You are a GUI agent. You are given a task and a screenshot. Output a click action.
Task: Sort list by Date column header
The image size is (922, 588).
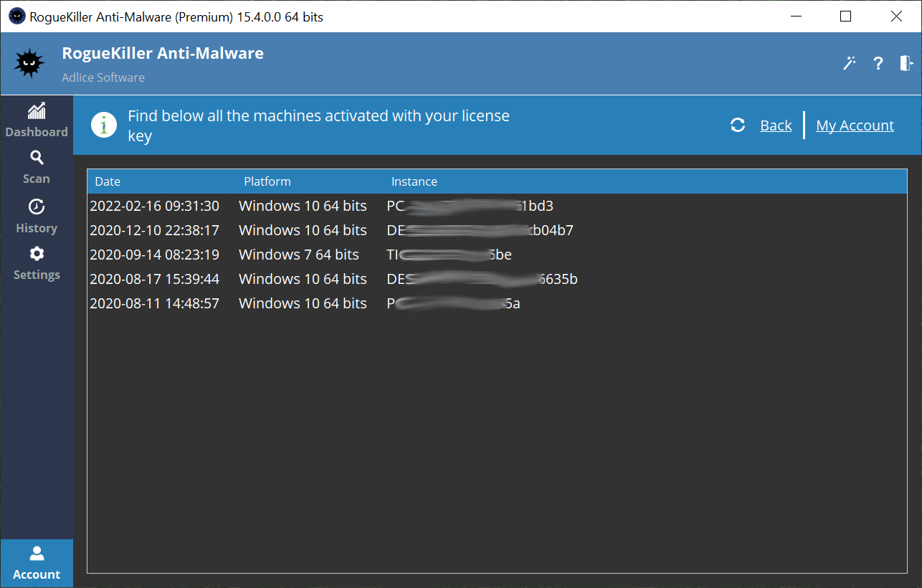tap(108, 181)
